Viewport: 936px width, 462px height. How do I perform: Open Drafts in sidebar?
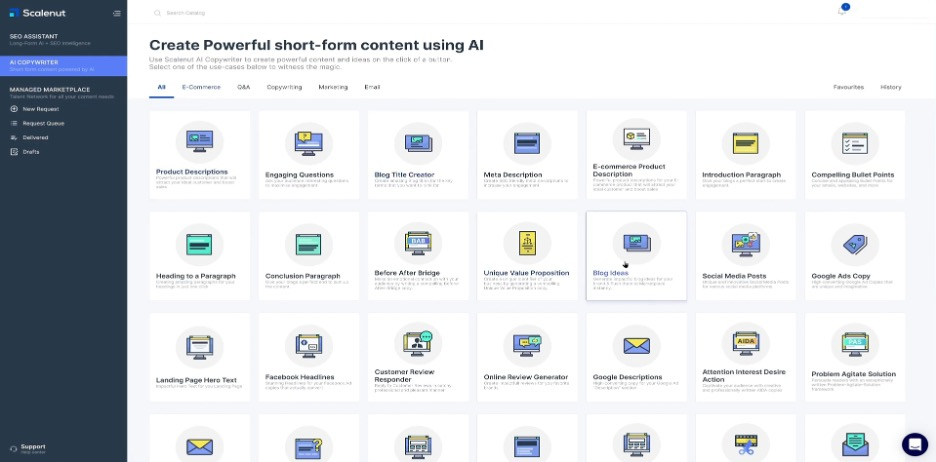point(24,152)
